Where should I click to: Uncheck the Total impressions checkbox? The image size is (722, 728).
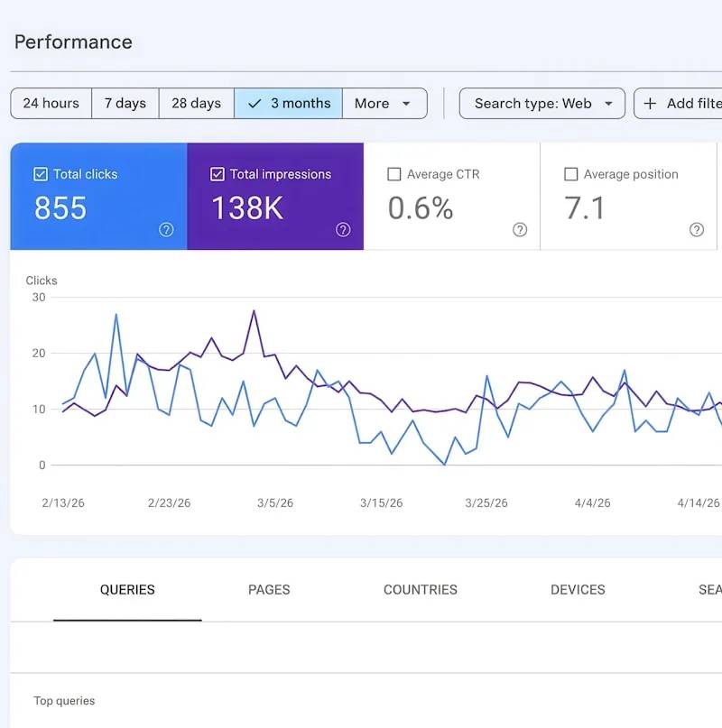[217, 174]
